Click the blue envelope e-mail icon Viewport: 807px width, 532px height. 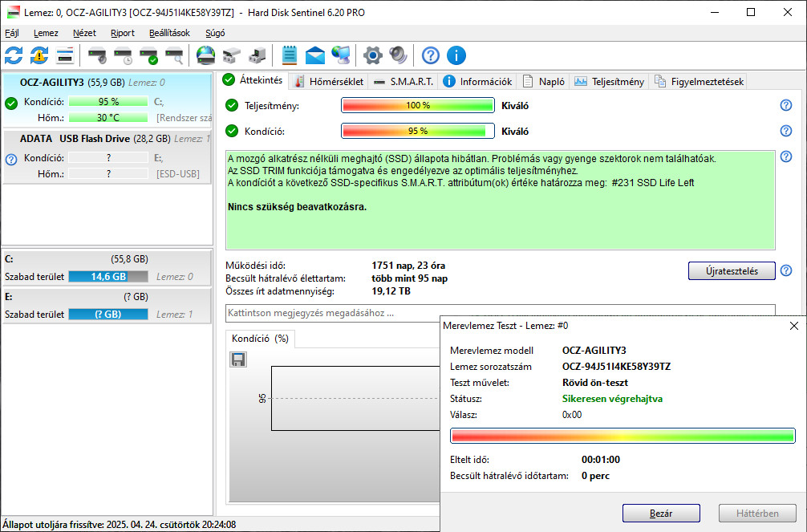[x=315, y=55]
